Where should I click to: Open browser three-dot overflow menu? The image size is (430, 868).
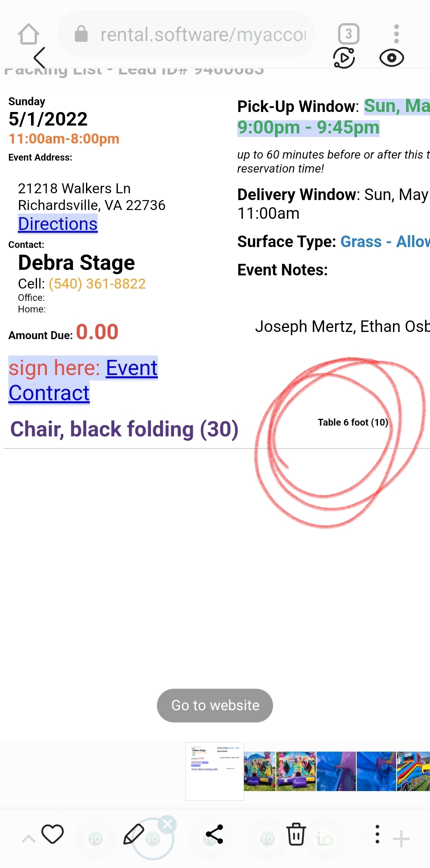396,34
